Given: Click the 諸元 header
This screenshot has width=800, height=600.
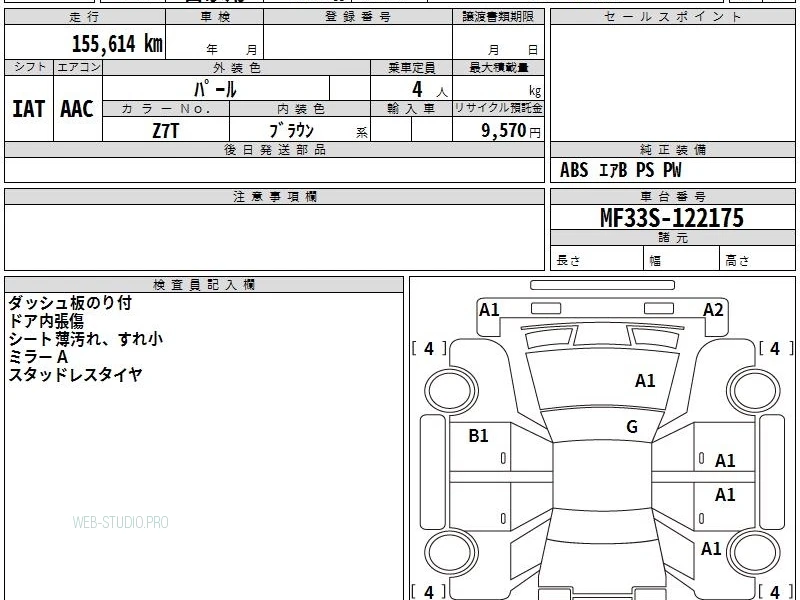Looking at the screenshot, I should tap(672, 238).
